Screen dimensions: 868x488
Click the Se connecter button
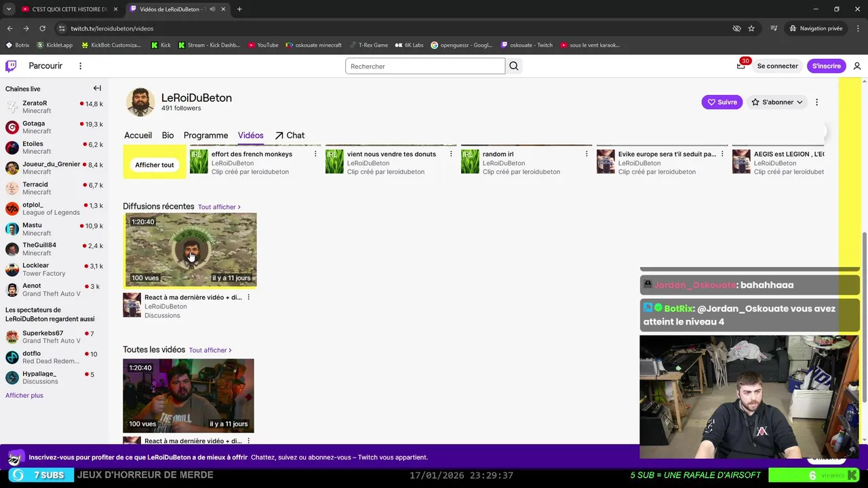777,66
